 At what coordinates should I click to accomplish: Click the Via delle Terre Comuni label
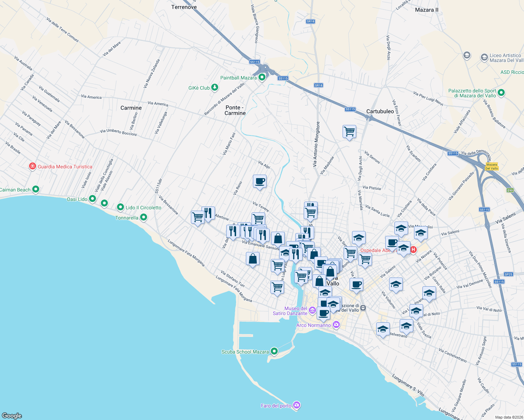(x=63, y=30)
